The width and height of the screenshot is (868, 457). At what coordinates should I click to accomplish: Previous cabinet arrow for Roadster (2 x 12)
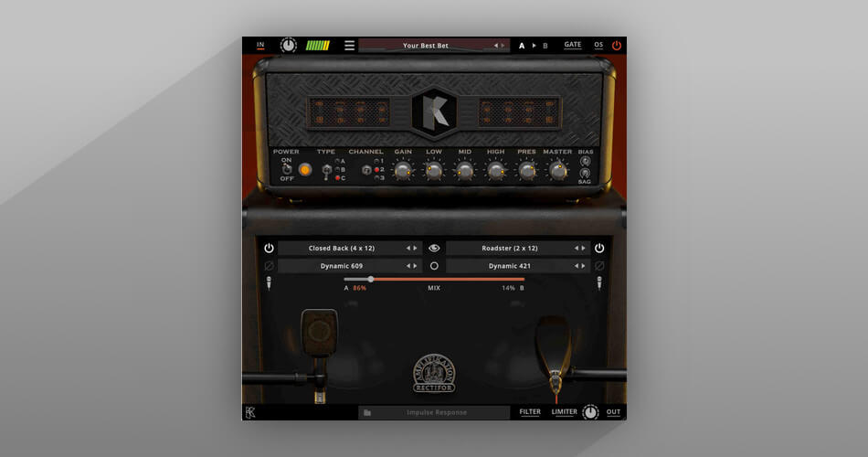(x=577, y=249)
